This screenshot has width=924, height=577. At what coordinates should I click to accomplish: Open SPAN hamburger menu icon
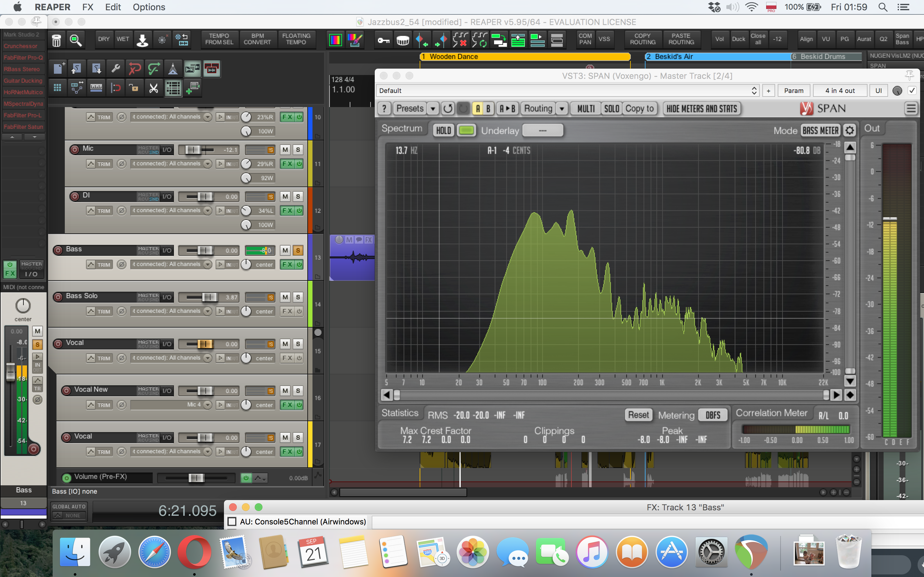pos(911,109)
